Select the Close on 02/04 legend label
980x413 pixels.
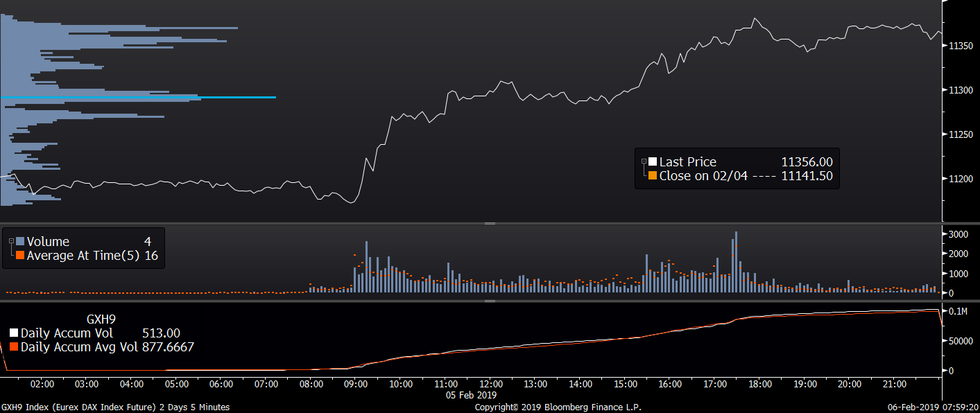pyautogui.click(x=703, y=176)
